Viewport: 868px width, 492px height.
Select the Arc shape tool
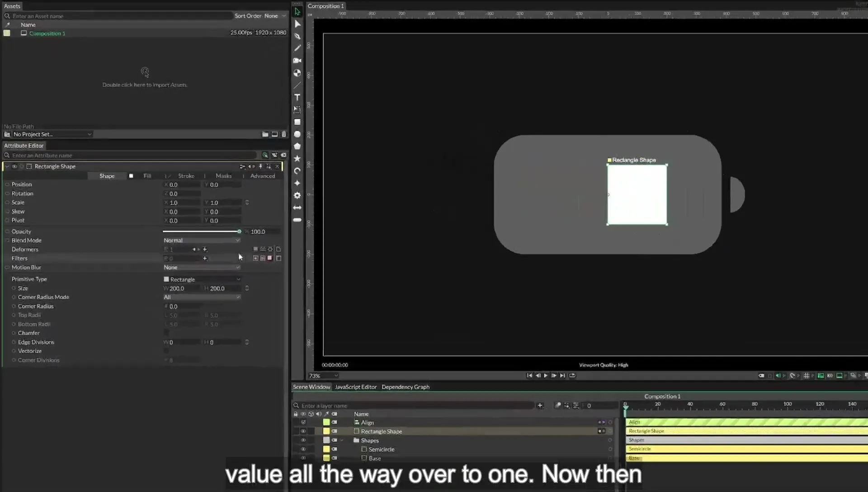click(297, 170)
